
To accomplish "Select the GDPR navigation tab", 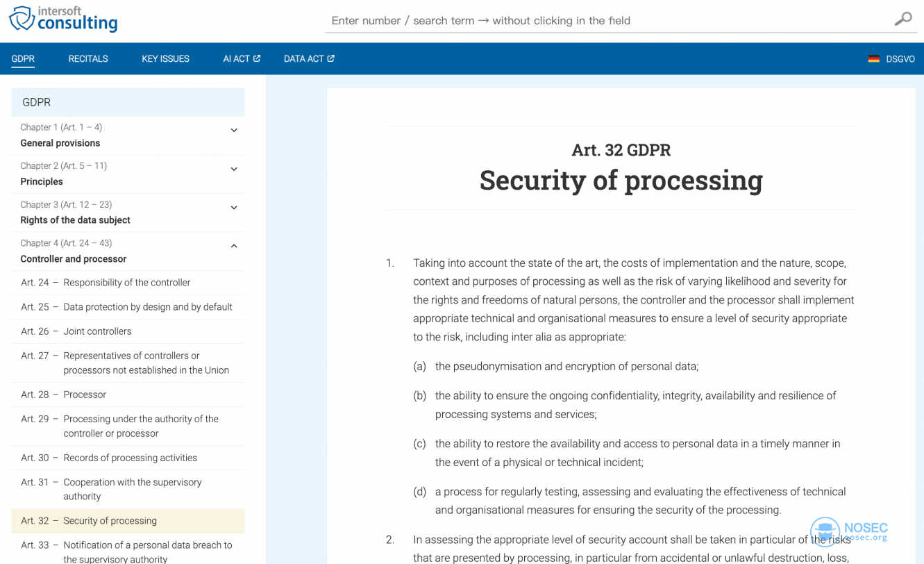I will (23, 59).
